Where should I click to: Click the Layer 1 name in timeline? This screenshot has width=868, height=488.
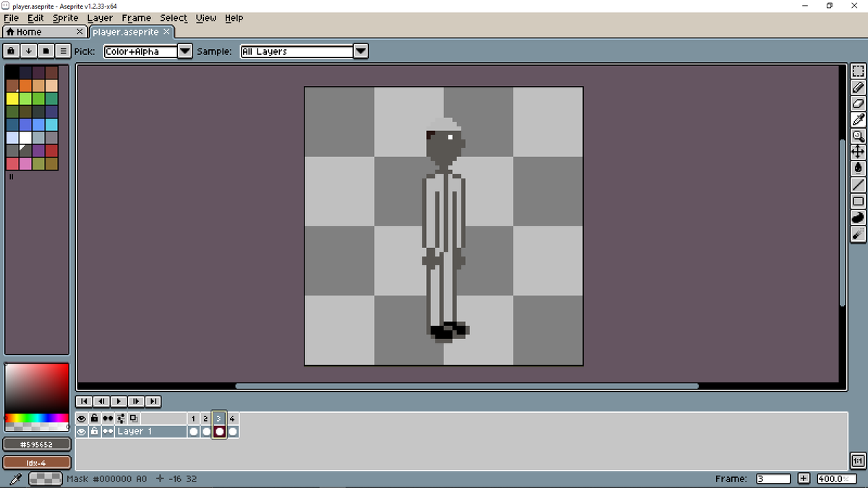tap(150, 432)
